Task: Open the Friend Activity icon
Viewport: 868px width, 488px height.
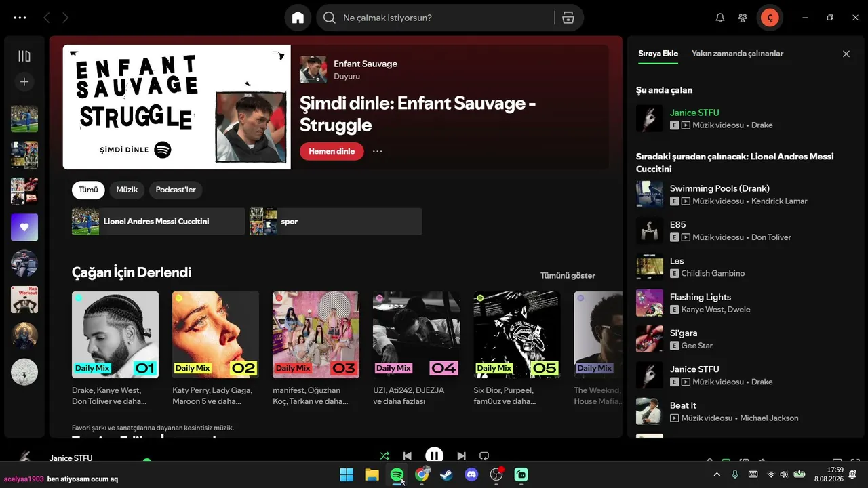Action: (743, 18)
